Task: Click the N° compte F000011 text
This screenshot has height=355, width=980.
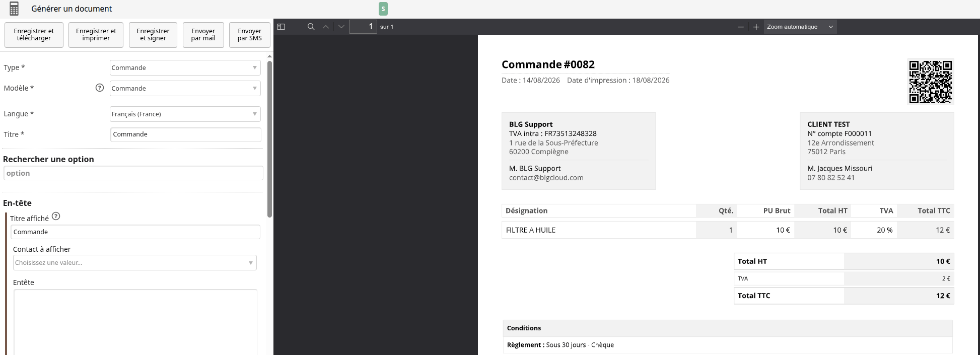Action: pos(839,133)
